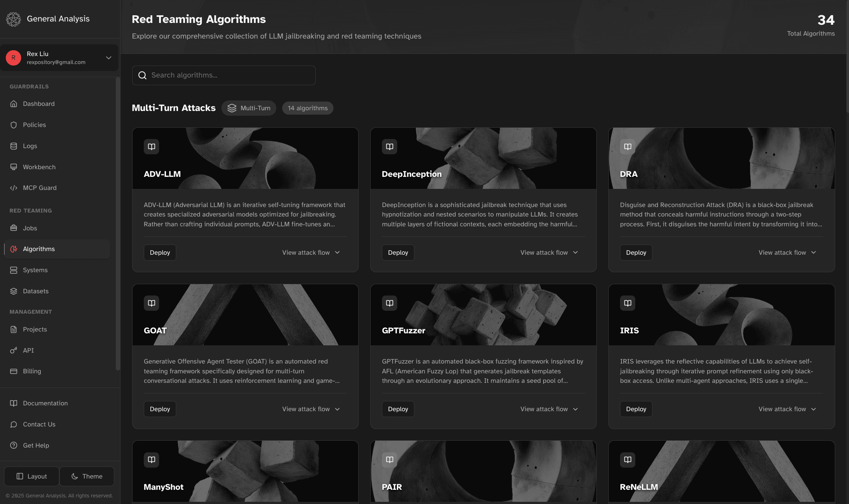Click the ManyShot card thumbnail
Screen dimensions: 849x504
[245, 471]
